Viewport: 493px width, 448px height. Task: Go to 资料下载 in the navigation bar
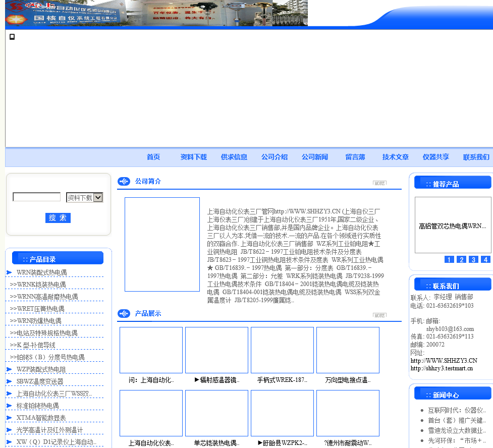point(193,157)
